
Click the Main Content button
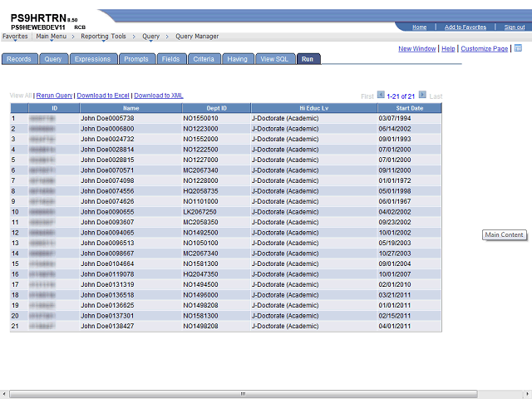[x=505, y=234]
